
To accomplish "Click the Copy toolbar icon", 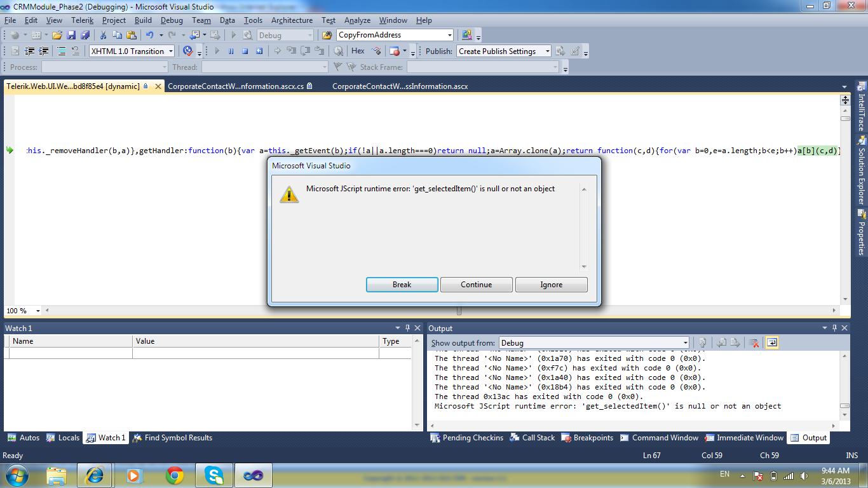I will point(118,36).
